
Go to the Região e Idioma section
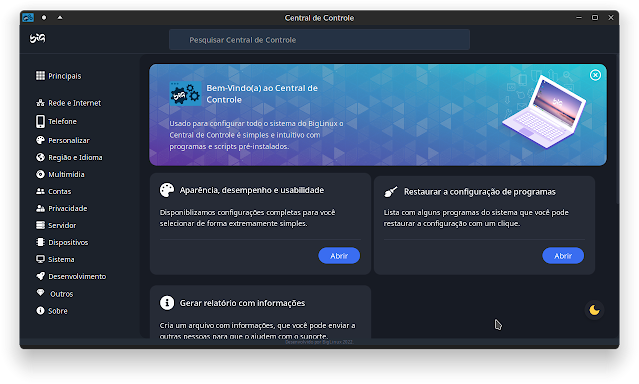(75, 157)
